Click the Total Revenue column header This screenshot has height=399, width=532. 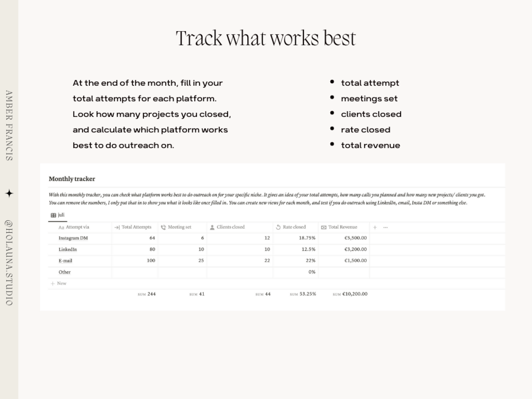pyautogui.click(x=342, y=227)
